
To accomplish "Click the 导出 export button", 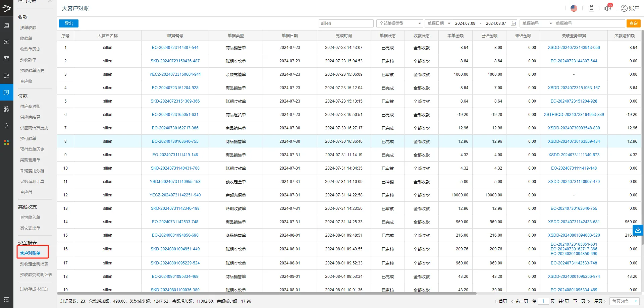I will 68,23.
